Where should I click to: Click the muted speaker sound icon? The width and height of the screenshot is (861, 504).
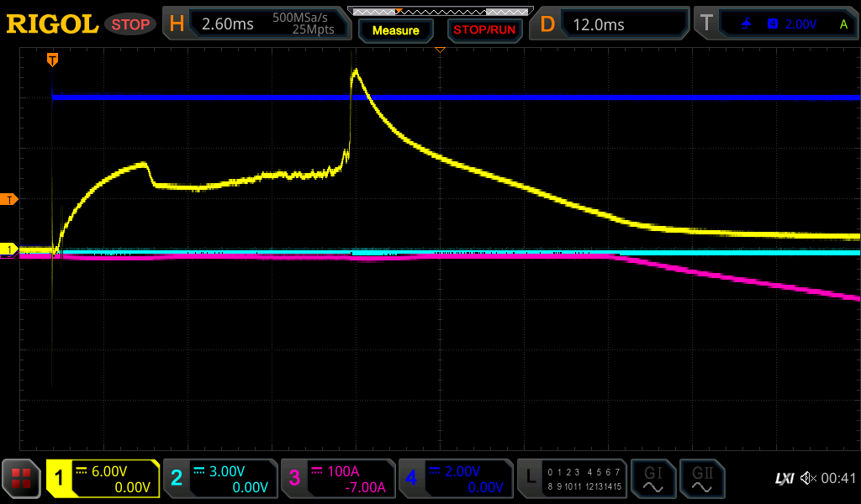[808, 479]
